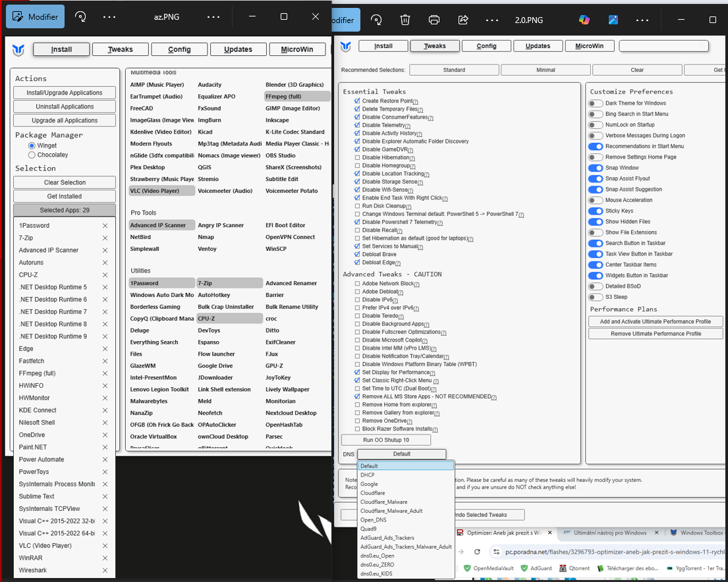This screenshot has height=582, width=728.
Task: Remove Wireshark from selected apps list
Action: point(105,570)
